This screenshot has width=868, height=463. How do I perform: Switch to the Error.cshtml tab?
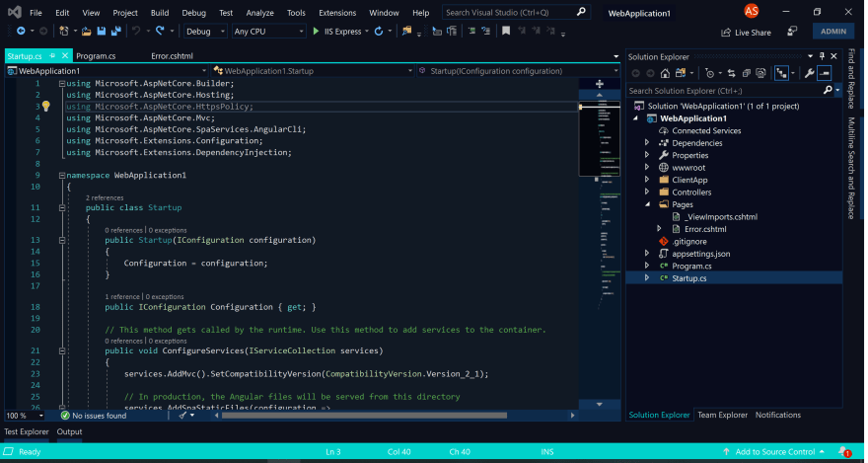coord(172,56)
